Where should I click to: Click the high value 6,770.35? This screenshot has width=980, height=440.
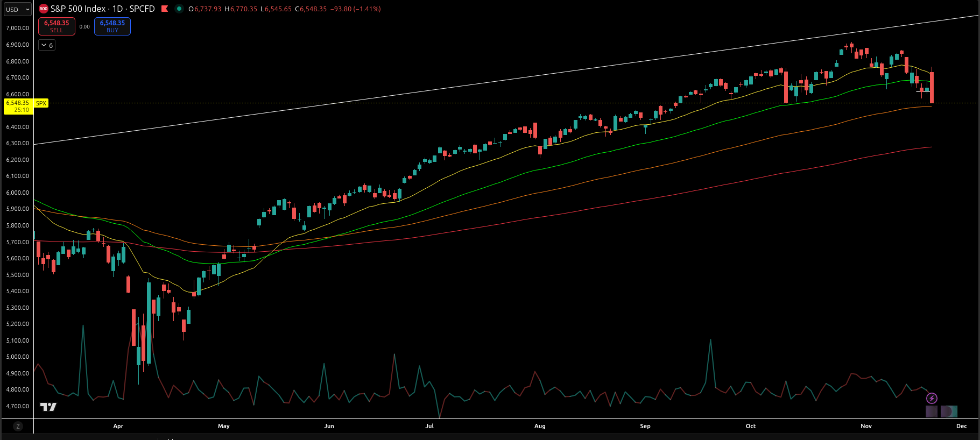[x=244, y=9]
